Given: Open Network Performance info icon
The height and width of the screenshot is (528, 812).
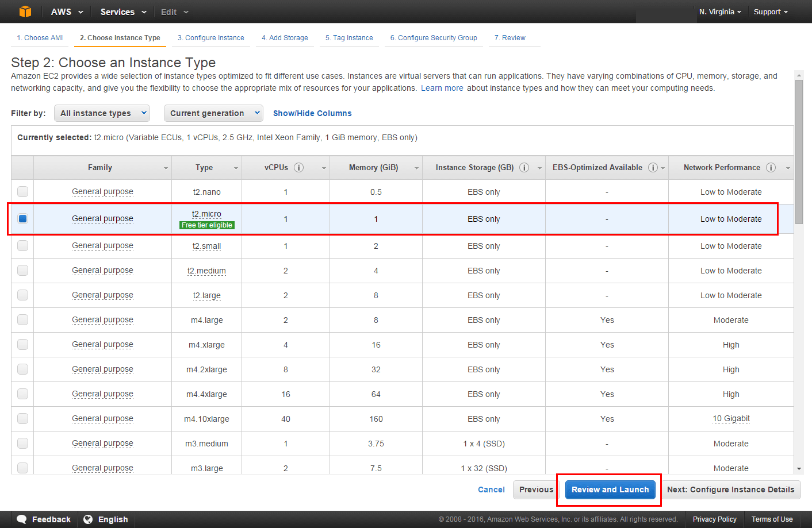Looking at the screenshot, I should point(771,168).
